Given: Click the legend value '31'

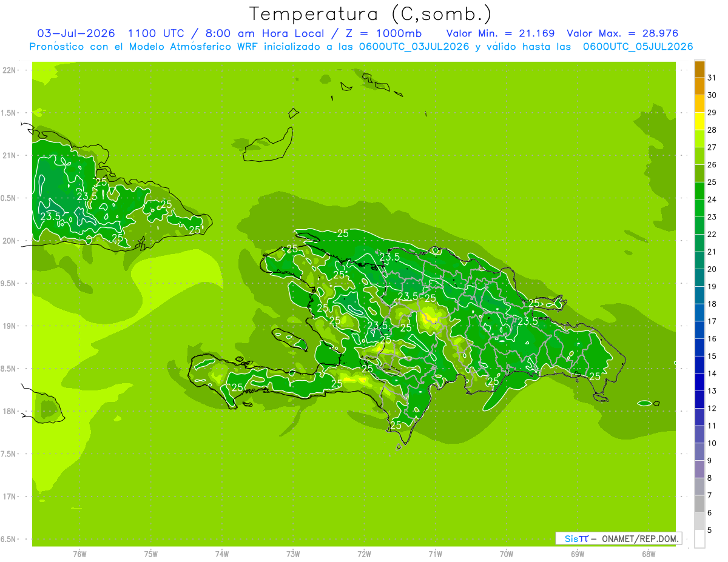Looking at the screenshot, I should pos(712,78).
